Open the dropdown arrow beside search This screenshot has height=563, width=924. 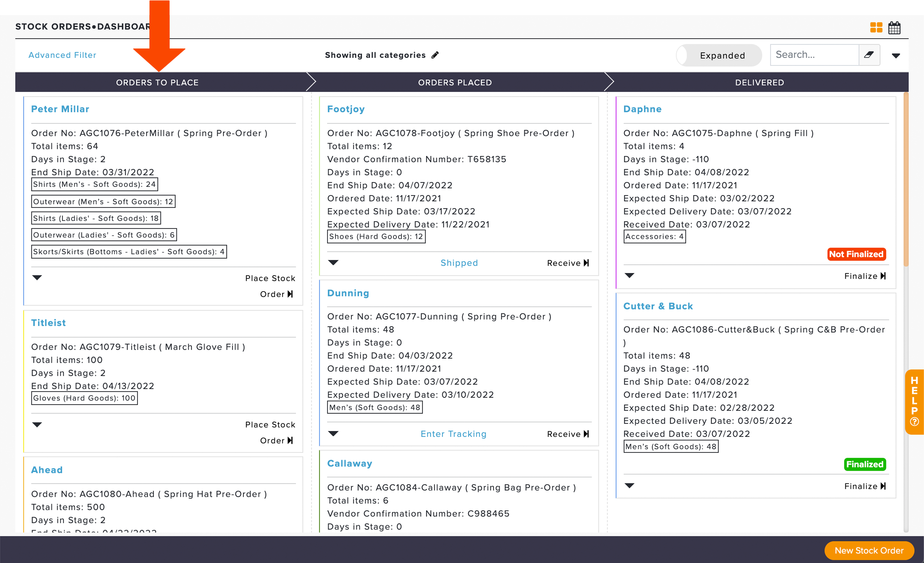(896, 56)
